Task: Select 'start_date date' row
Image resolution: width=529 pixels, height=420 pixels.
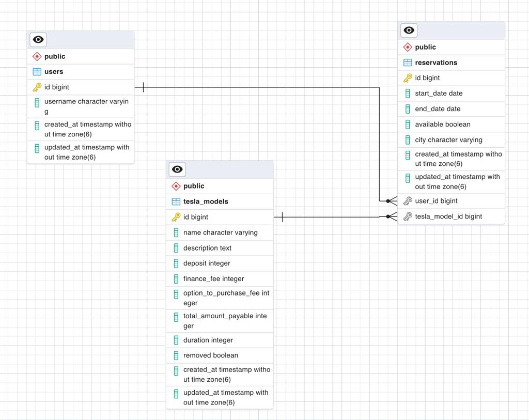Action: pyautogui.click(x=452, y=94)
